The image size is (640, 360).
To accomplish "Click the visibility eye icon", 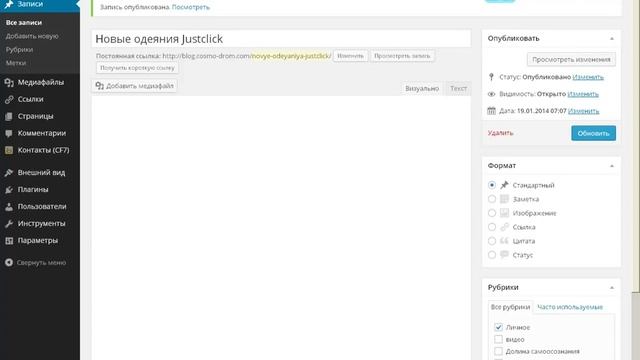I will tap(491, 94).
